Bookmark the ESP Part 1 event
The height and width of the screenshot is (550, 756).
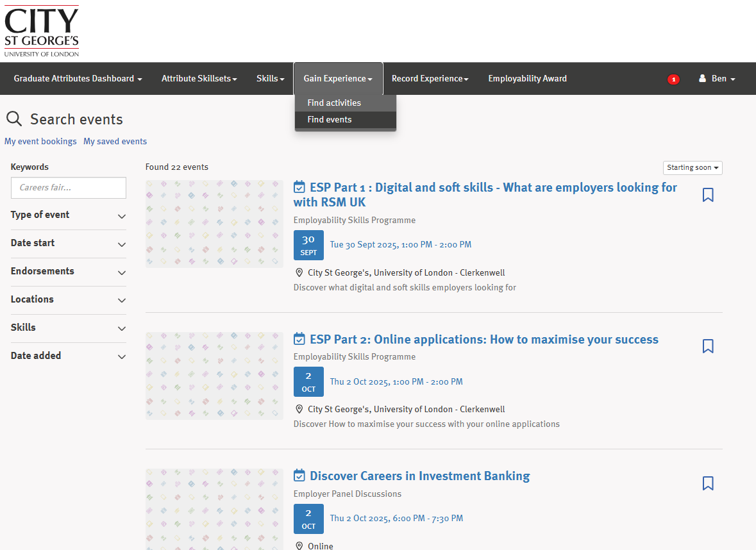coord(708,195)
